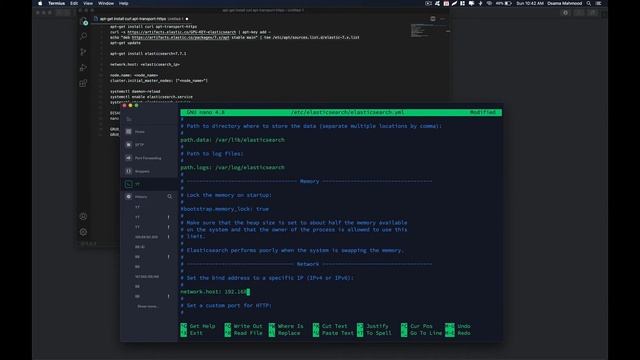The height and width of the screenshot is (360, 640).
Task: Open the View menu
Action: point(88,3)
